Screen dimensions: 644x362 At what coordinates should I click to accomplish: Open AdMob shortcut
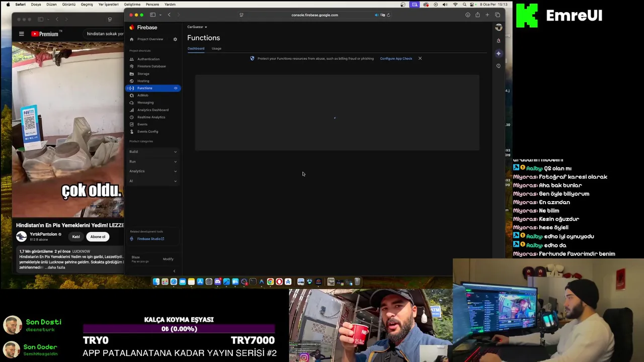point(143,96)
